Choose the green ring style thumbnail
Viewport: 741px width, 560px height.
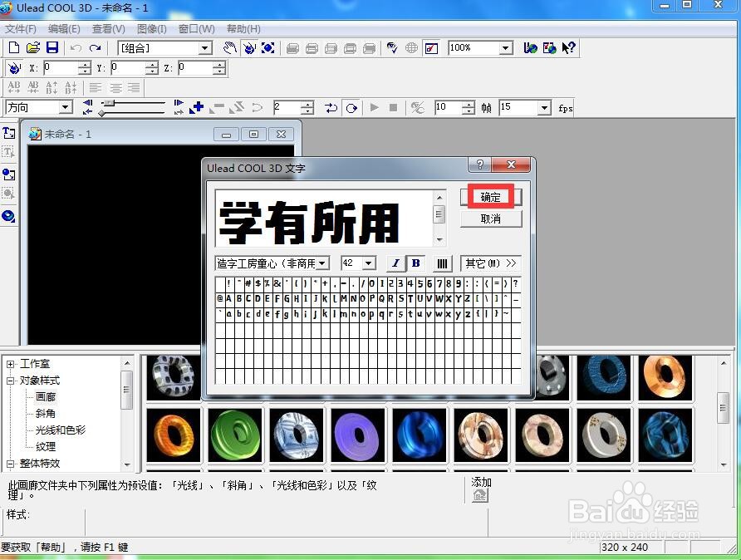[x=235, y=435]
